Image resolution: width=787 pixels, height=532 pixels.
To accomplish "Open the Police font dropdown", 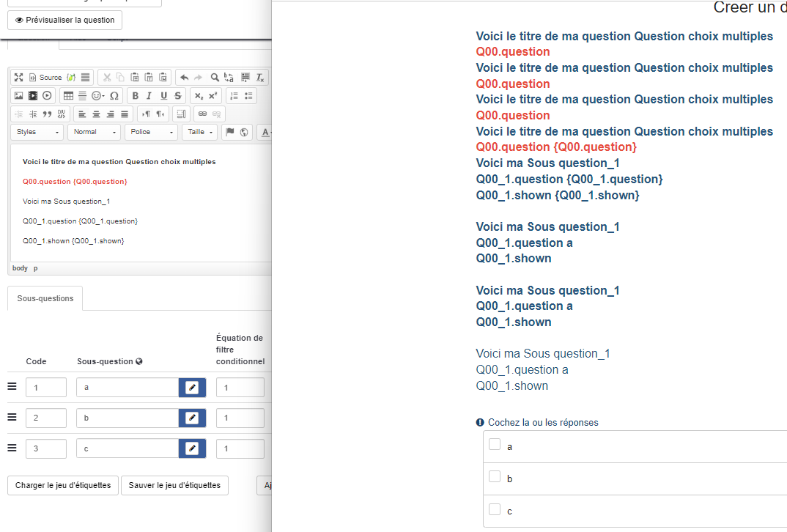I will 151,132.
